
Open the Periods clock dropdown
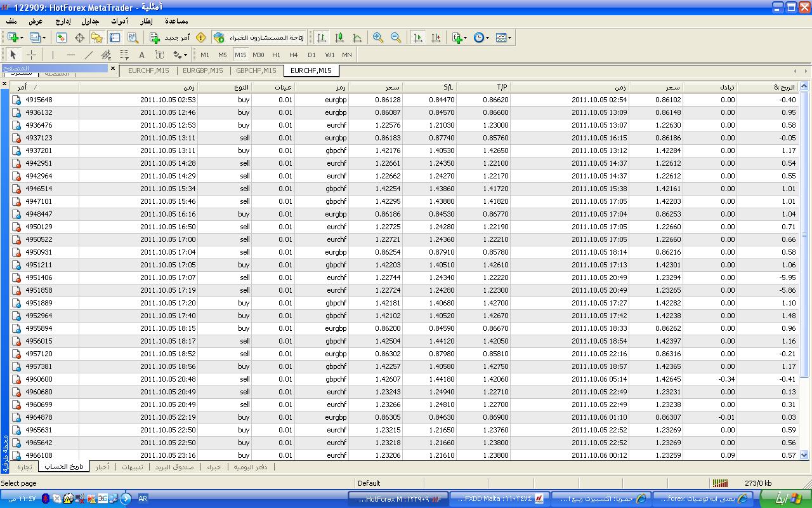pyautogui.click(x=481, y=38)
